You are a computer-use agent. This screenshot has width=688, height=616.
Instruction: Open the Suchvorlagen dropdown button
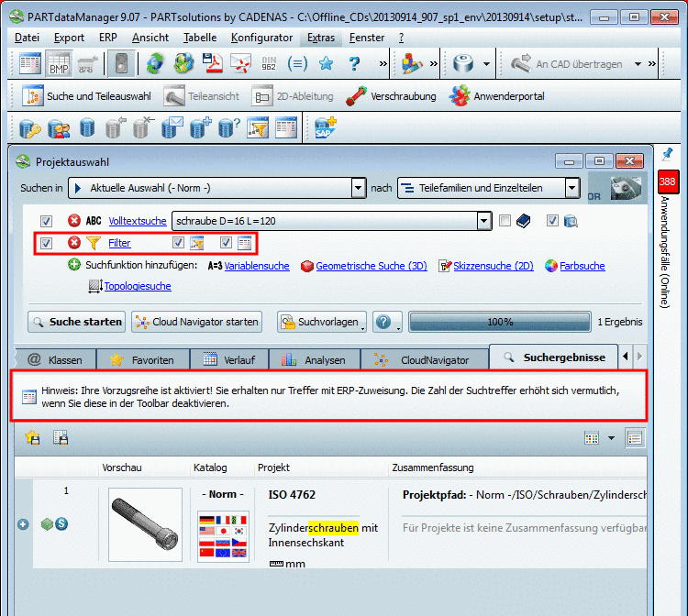(322, 322)
